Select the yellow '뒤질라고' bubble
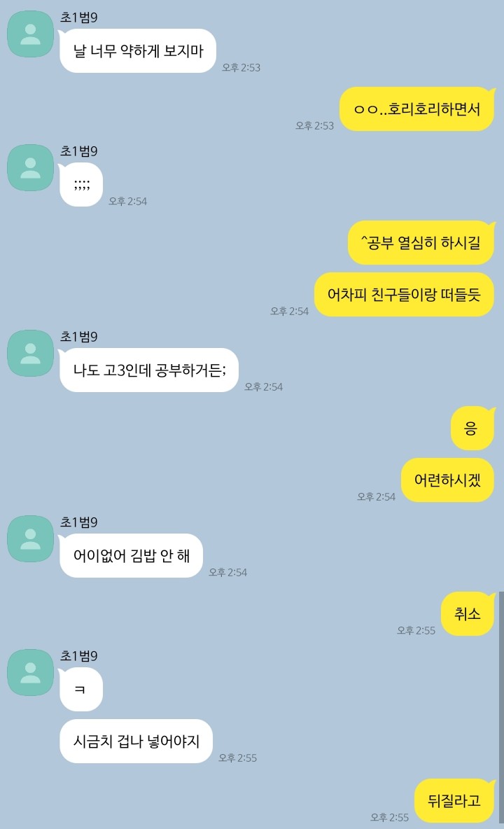This screenshot has height=829, width=504. [454, 800]
